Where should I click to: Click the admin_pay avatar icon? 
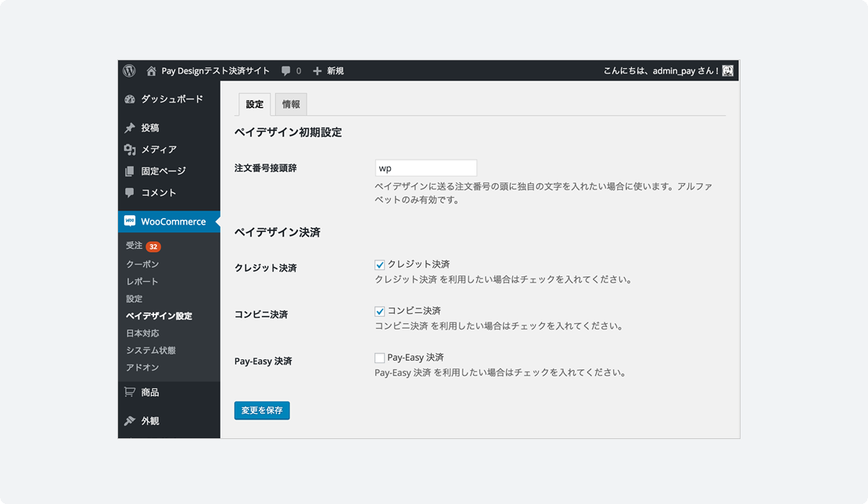tap(728, 71)
